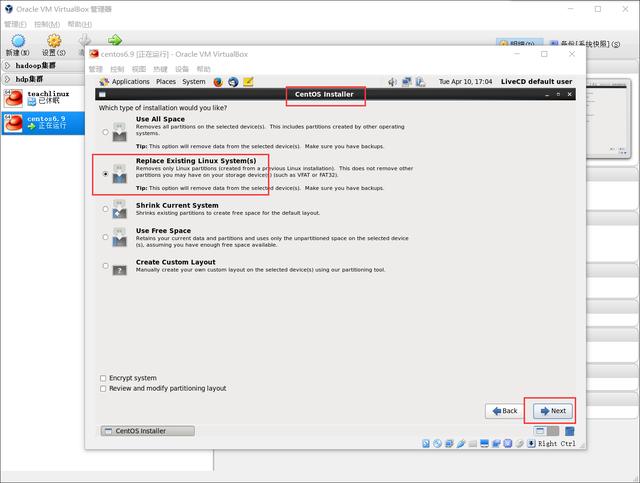Click the mouse integration arrow icon in VM status bar
Viewport: 640px width, 483px height.
(x=531, y=443)
